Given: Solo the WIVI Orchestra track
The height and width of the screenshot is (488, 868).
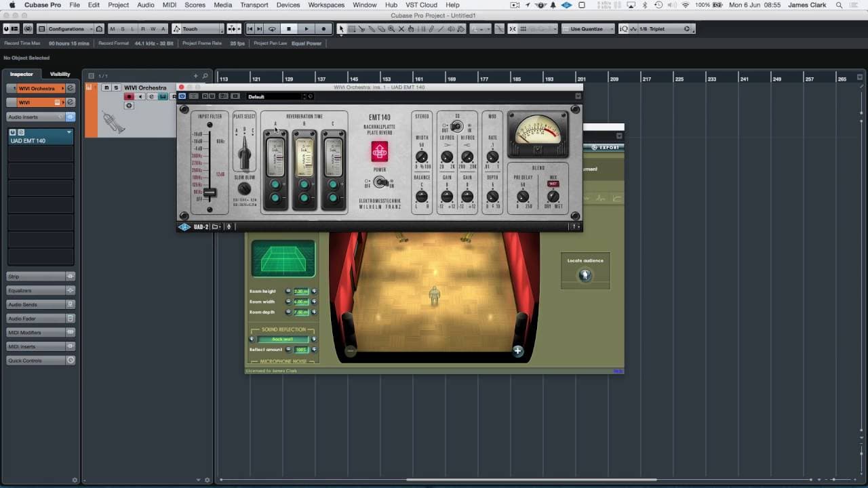Looking at the screenshot, I should [x=116, y=87].
